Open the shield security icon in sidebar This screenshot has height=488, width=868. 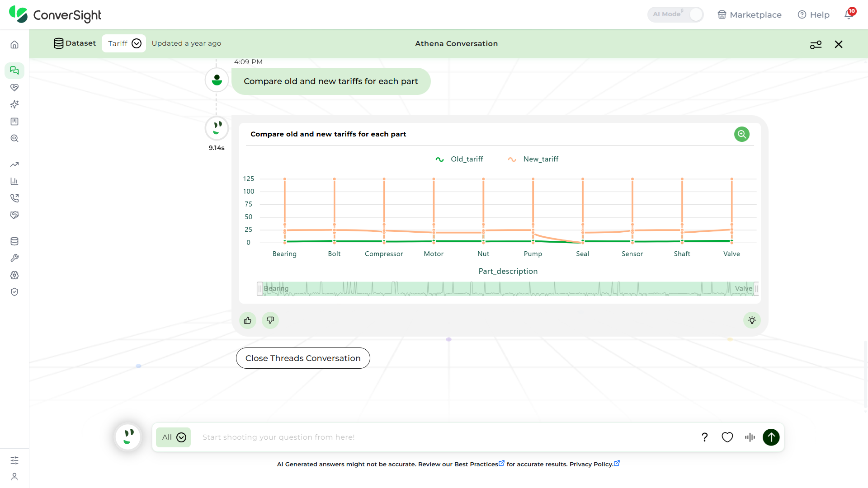(14, 292)
